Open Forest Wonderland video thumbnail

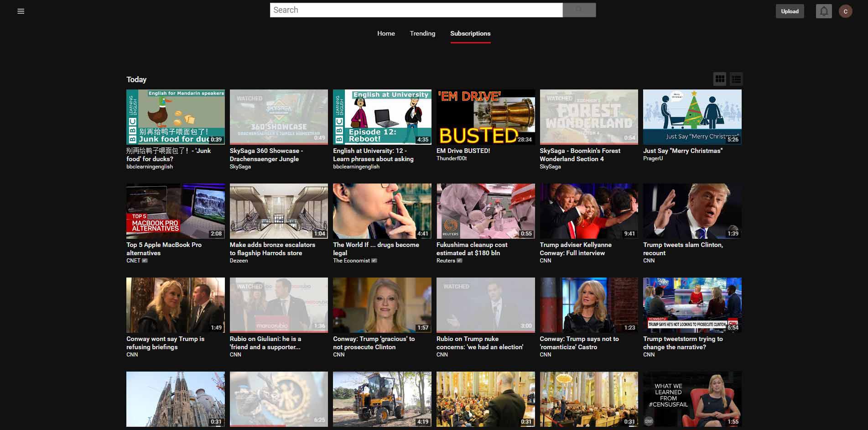pyautogui.click(x=589, y=117)
